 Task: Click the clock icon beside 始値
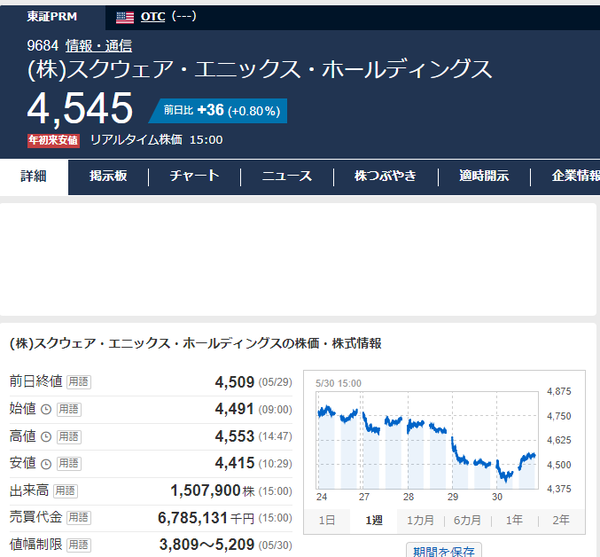[x=46, y=410]
